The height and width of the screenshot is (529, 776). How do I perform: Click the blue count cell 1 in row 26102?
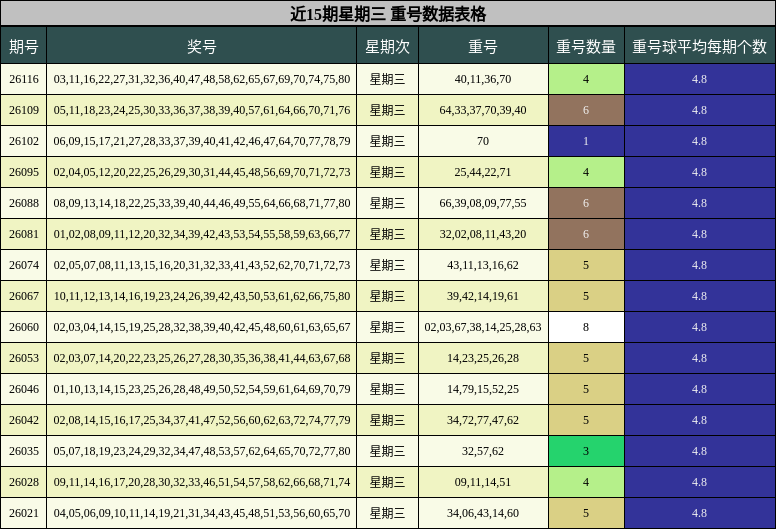[x=586, y=141]
